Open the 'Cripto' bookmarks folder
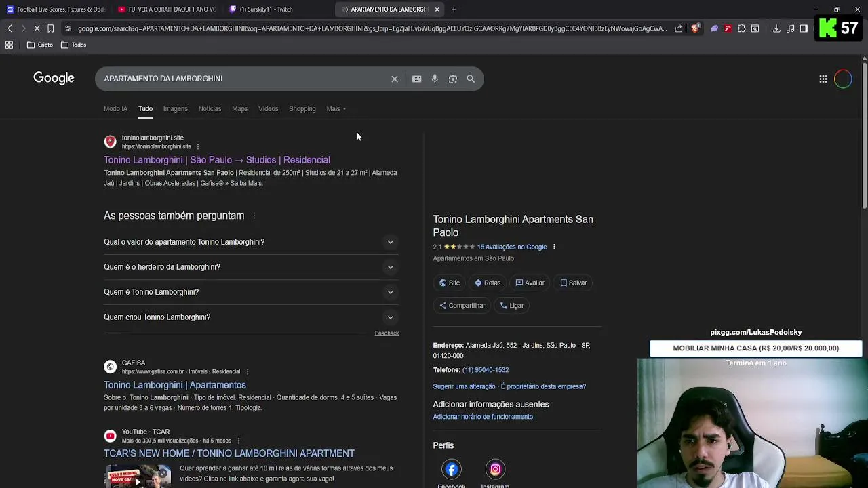This screenshot has height=488, width=868. point(39,45)
